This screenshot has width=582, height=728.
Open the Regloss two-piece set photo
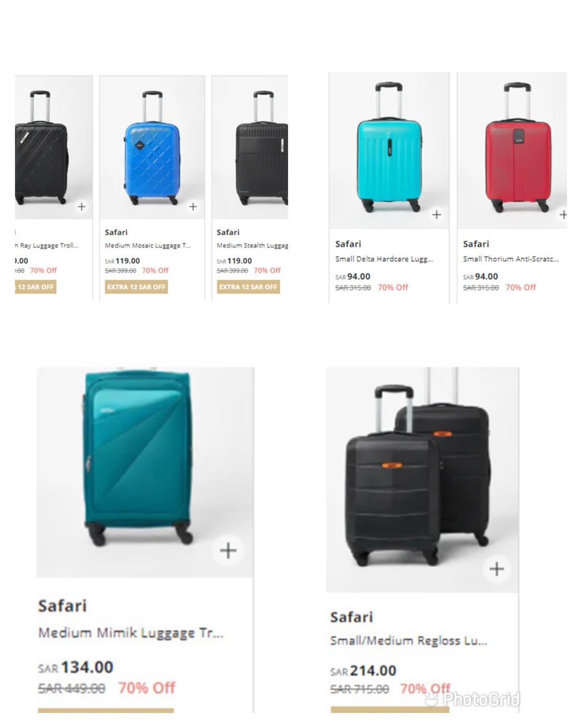tap(422, 480)
